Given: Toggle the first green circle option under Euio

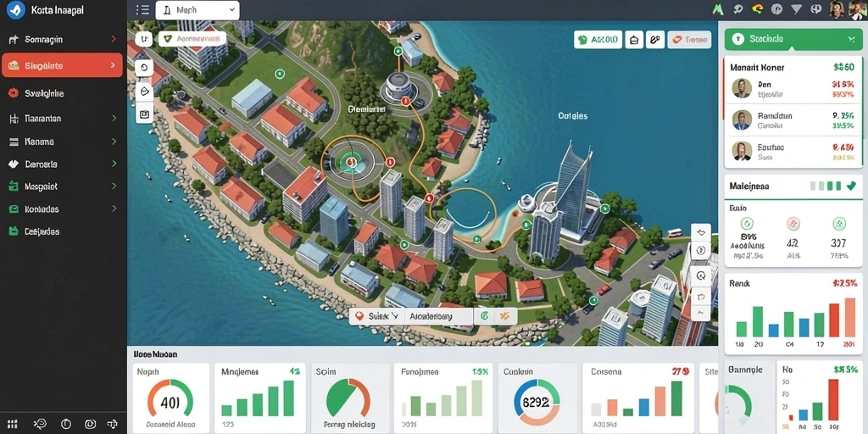Looking at the screenshot, I should pos(748,224).
